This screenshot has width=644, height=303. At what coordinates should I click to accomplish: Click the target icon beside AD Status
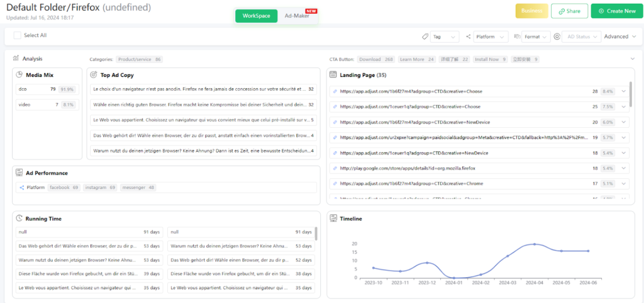coord(557,37)
